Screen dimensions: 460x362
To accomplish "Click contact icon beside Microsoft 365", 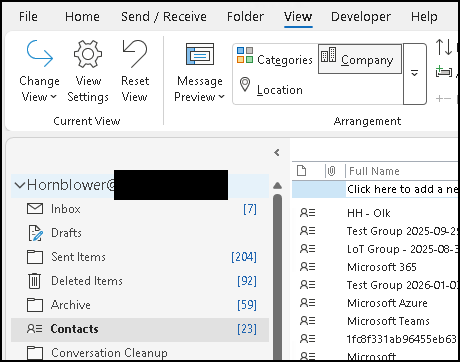I will point(307,267).
